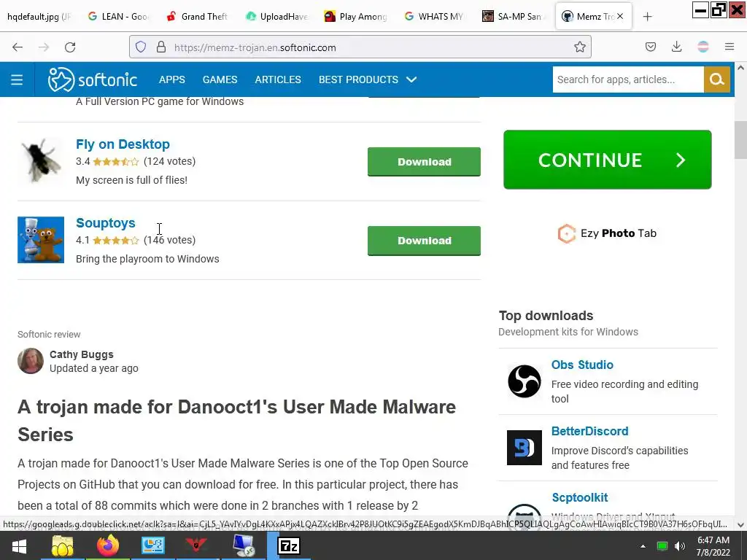Viewport: 747px width, 560px height.
Task: Click the padlock site info icon
Action: point(161,47)
